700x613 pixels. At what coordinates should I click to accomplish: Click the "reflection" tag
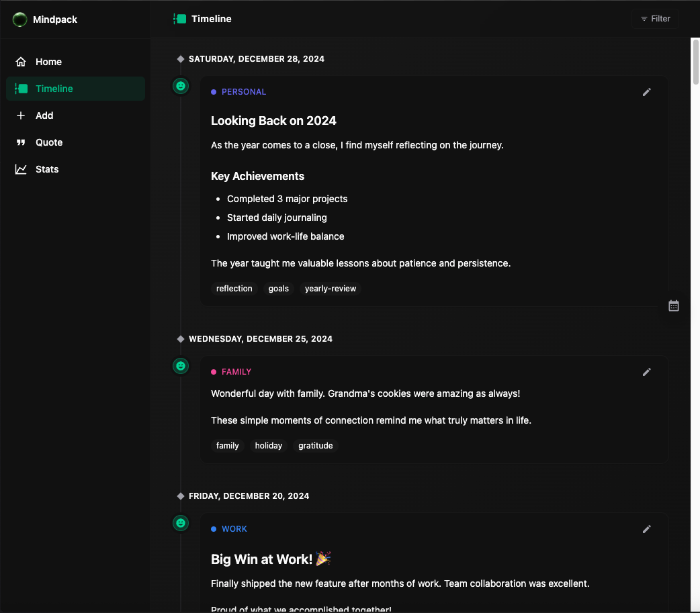click(234, 288)
